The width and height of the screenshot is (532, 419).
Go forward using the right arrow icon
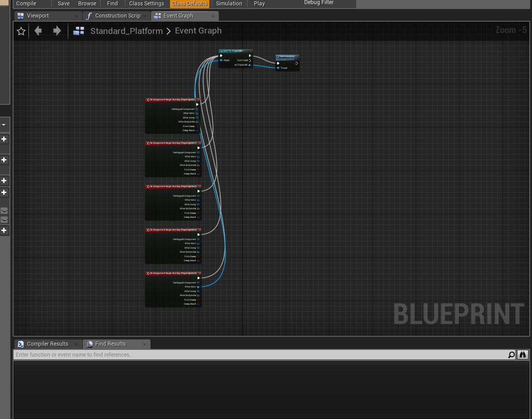tap(57, 31)
